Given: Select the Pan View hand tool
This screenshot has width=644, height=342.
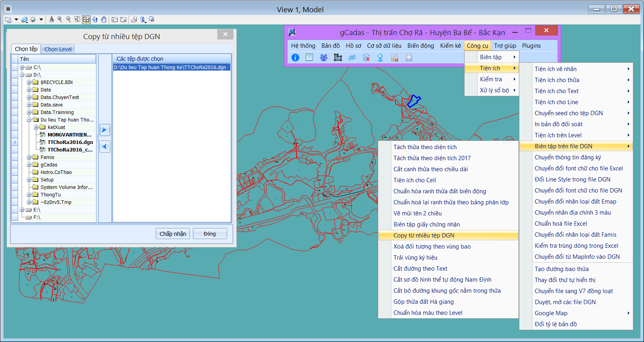Looking at the screenshot, I should (104, 19).
